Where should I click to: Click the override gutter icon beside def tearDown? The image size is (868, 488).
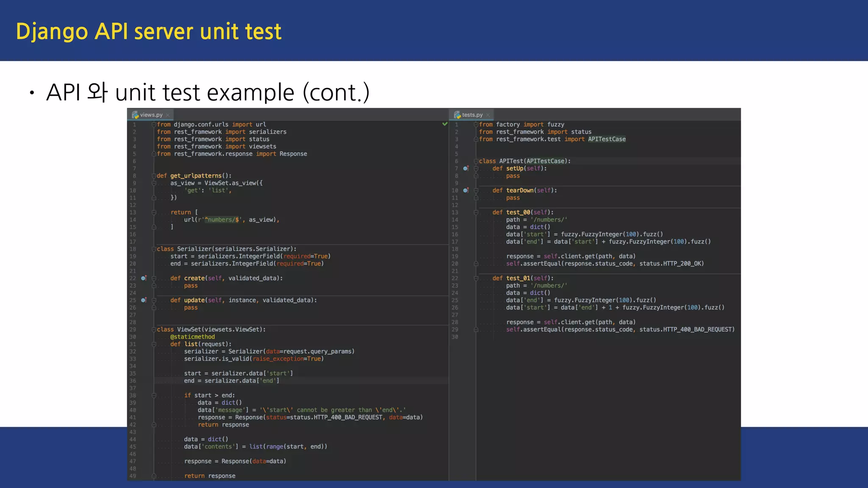click(x=466, y=191)
